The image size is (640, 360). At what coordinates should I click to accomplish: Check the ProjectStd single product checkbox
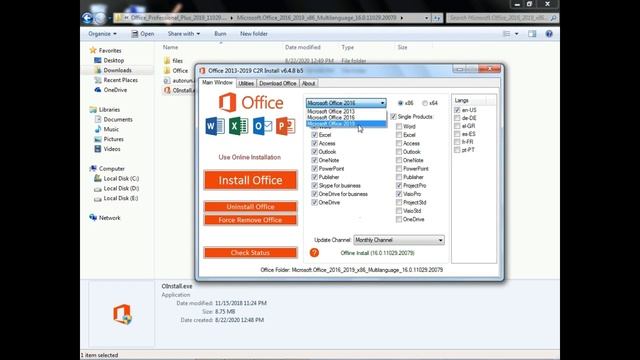[399, 202]
